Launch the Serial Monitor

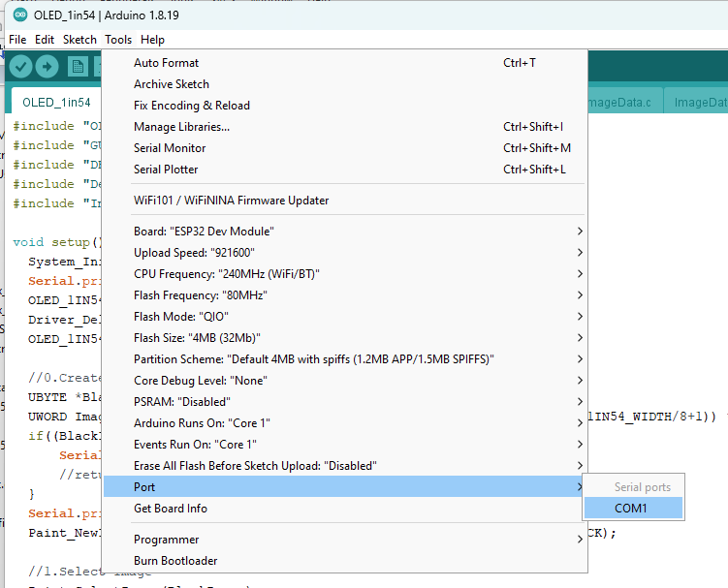click(345, 148)
